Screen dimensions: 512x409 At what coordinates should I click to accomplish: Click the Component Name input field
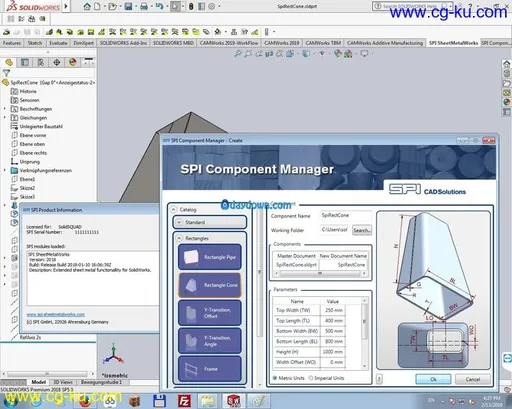click(346, 215)
